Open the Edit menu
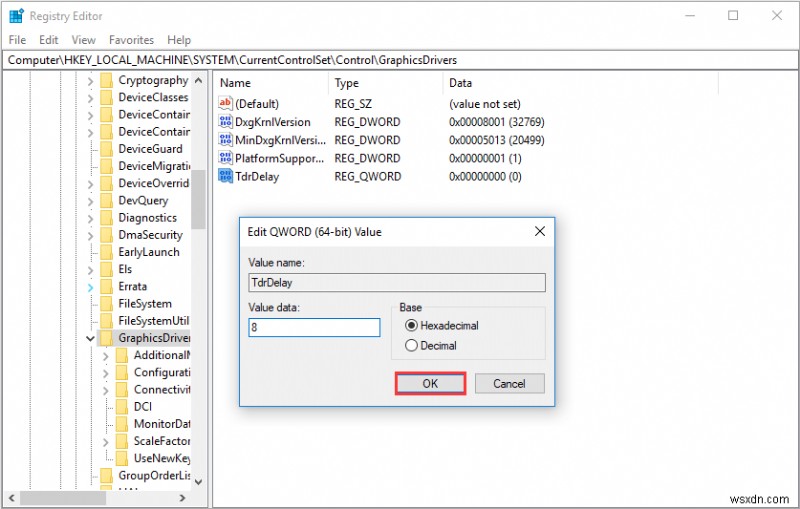 click(48, 40)
